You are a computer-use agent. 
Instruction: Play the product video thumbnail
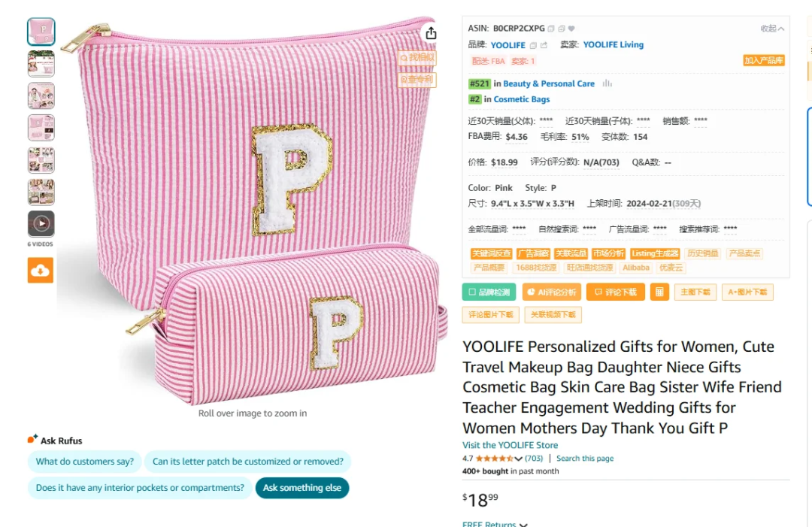[x=41, y=223]
